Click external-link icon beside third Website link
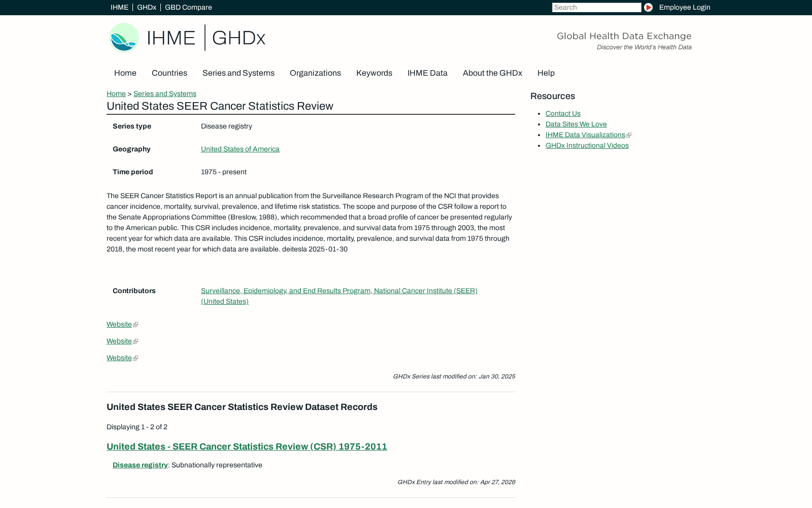Image resolution: width=812 pixels, height=508 pixels. 136,358
